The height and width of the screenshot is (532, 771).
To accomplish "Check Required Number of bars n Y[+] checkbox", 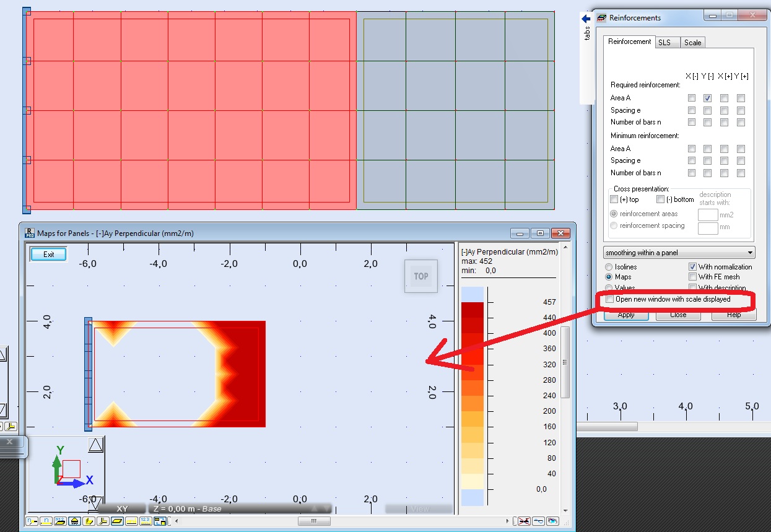I will pyautogui.click(x=741, y=123).
